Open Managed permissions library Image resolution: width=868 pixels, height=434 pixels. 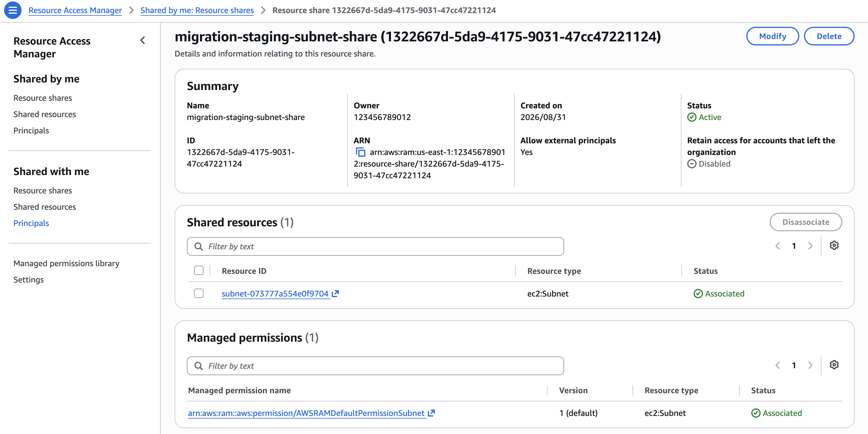pos(66,263)
